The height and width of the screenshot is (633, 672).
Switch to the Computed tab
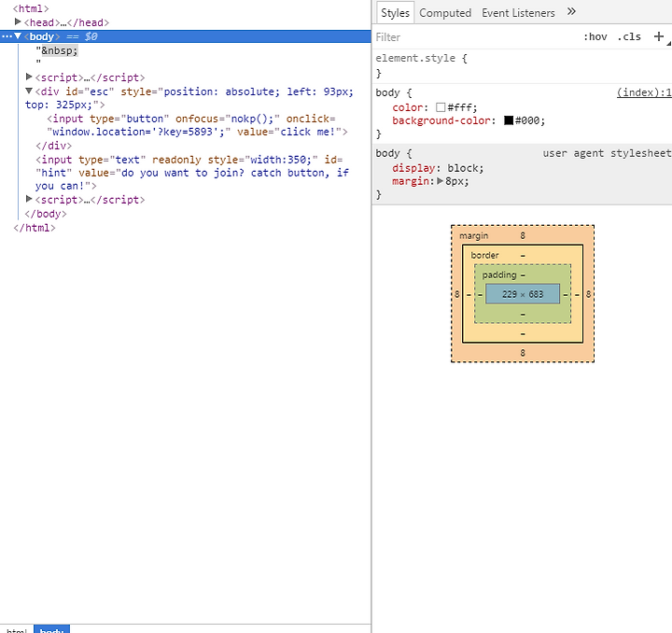(445, 13)
